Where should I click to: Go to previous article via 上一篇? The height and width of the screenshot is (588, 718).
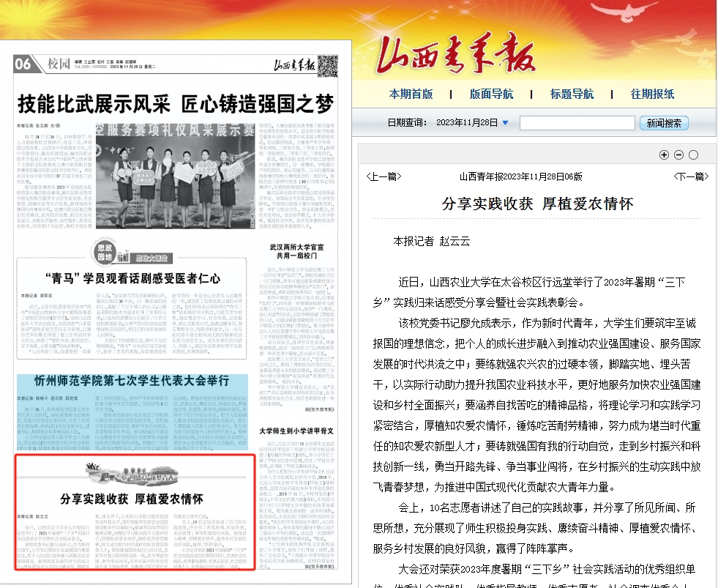(x=384, y=176)
